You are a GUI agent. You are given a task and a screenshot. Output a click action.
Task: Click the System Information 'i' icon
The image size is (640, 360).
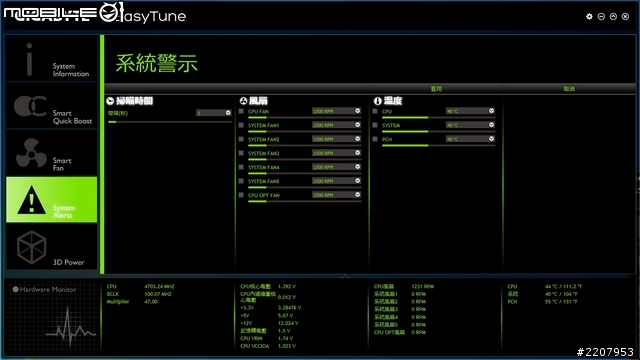[29, 60]
